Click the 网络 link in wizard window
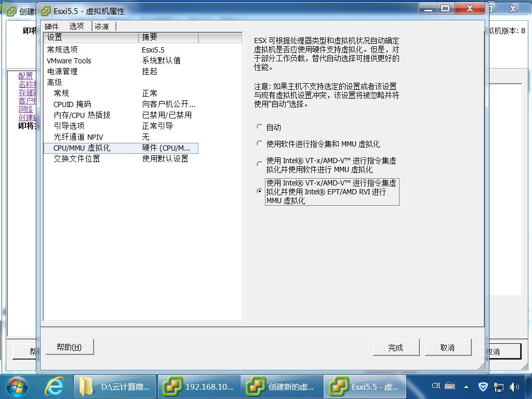The image size is (532, 399). (26, 109)
